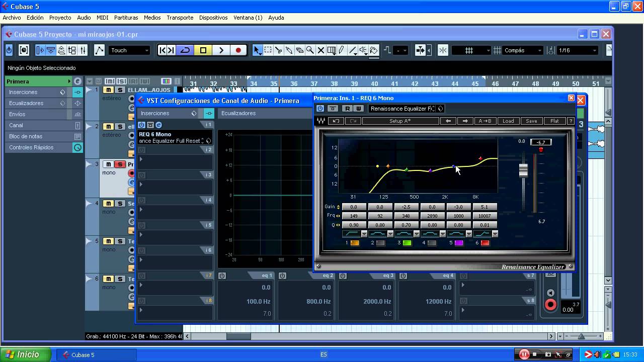Screen dimensions: 644x362
Task: Open the snap type grid dropdown
Action: (471, 50)
